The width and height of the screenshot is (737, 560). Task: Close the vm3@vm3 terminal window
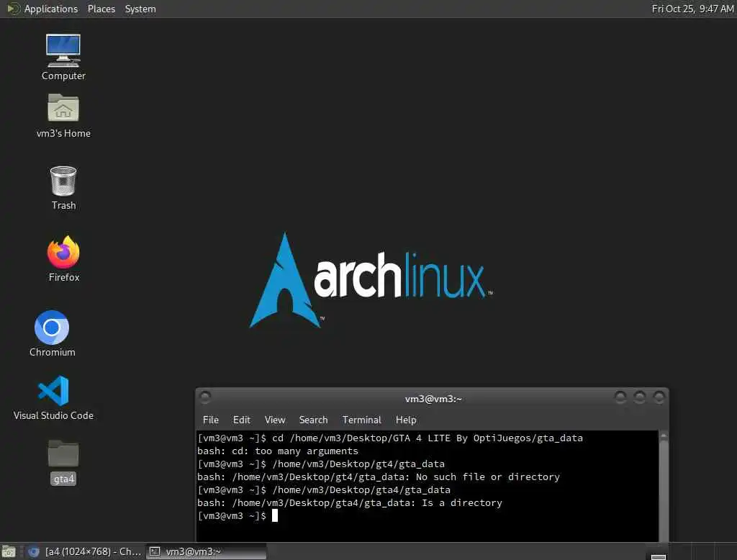[x=659, y=398]
